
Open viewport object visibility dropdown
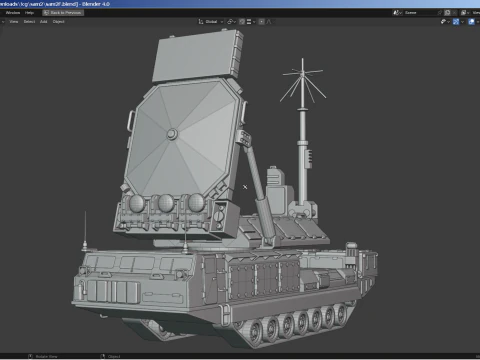click(445, 22)
